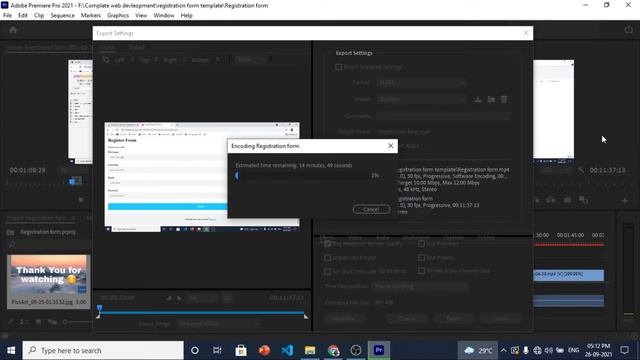
Task: Click the Save Preset icon
Action: (x=478, y=99)
